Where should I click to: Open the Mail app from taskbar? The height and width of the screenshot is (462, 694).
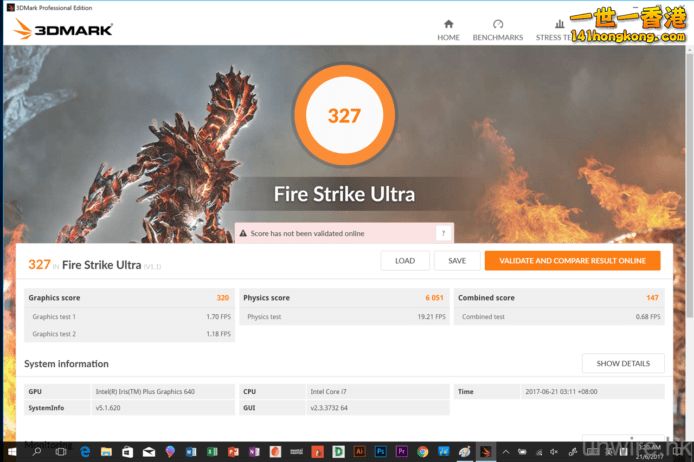[x=149, y=452]
